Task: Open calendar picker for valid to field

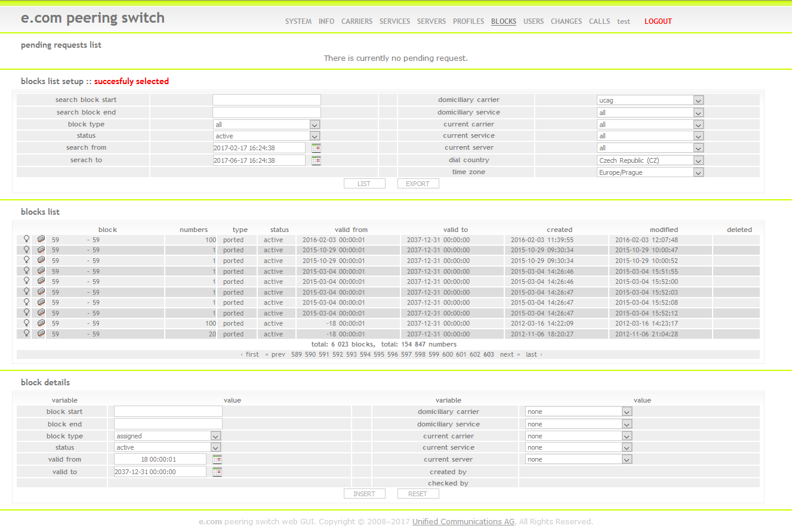Action: pyautogui.click(x=217, y=472)
